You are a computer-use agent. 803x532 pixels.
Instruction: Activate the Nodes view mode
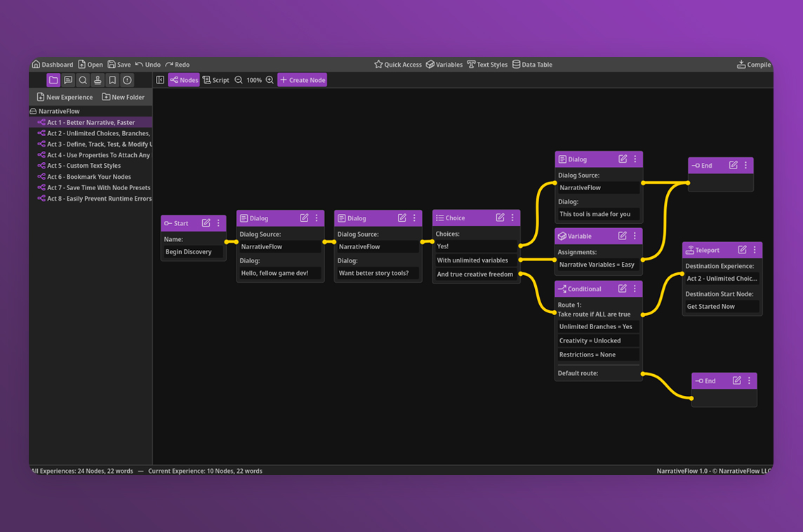[183, 80]
